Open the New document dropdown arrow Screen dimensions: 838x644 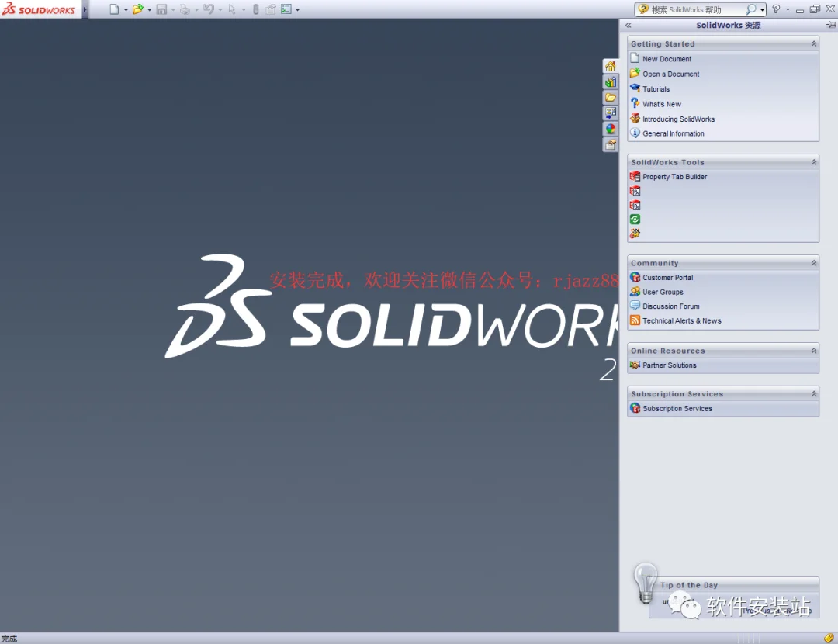click(x=126, y=9)
